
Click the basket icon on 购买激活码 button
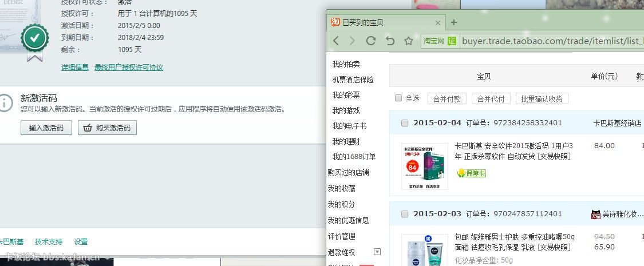click(88, 128)
